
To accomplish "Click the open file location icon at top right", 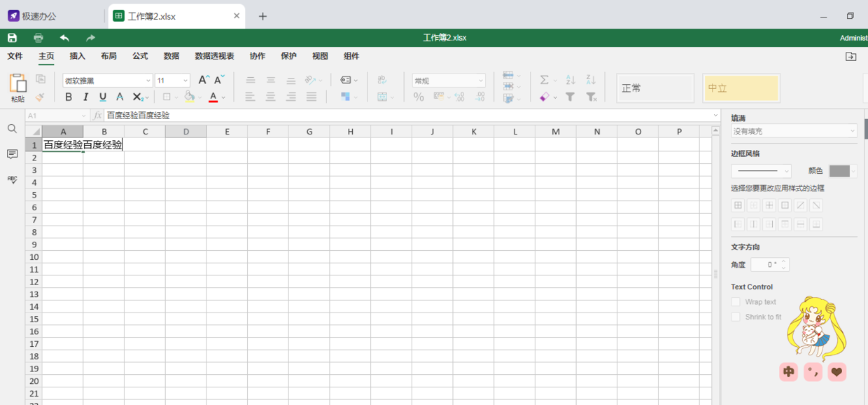I will 851,57.
